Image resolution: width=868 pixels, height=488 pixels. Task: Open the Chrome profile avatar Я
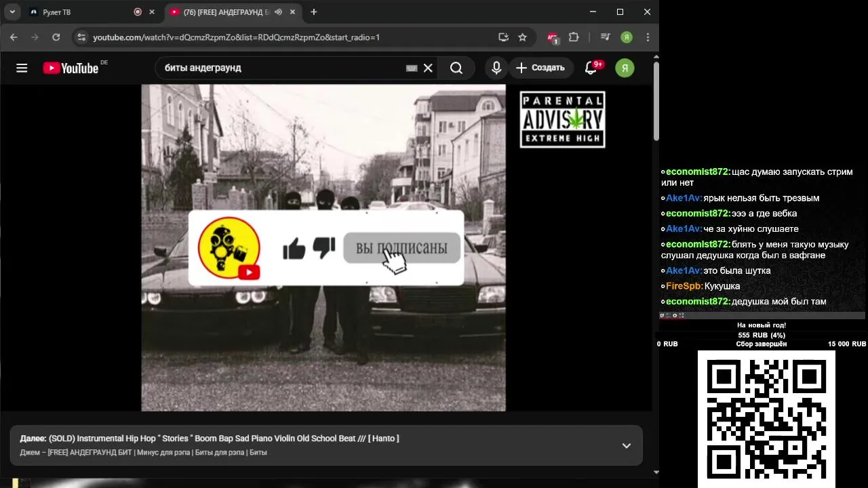(627, 37)
